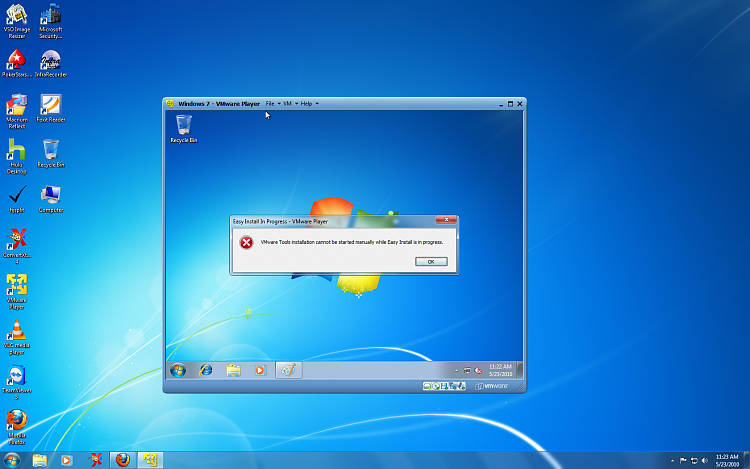Viewport: 750px width, 469px height.
Task: Click the host network tray icon
Action: click(694, 461)
